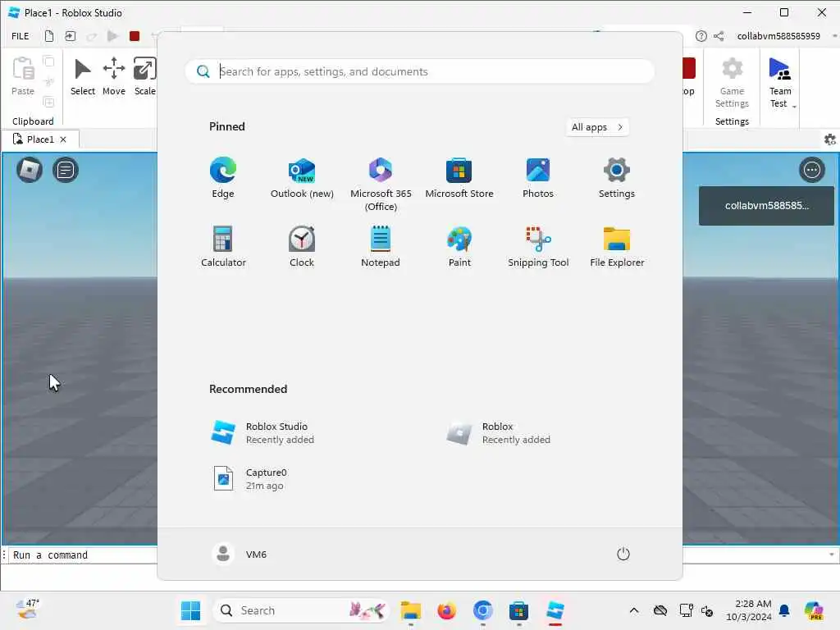Open the Clock app
The height and width of the screenshot is (630, 840).
302,246
